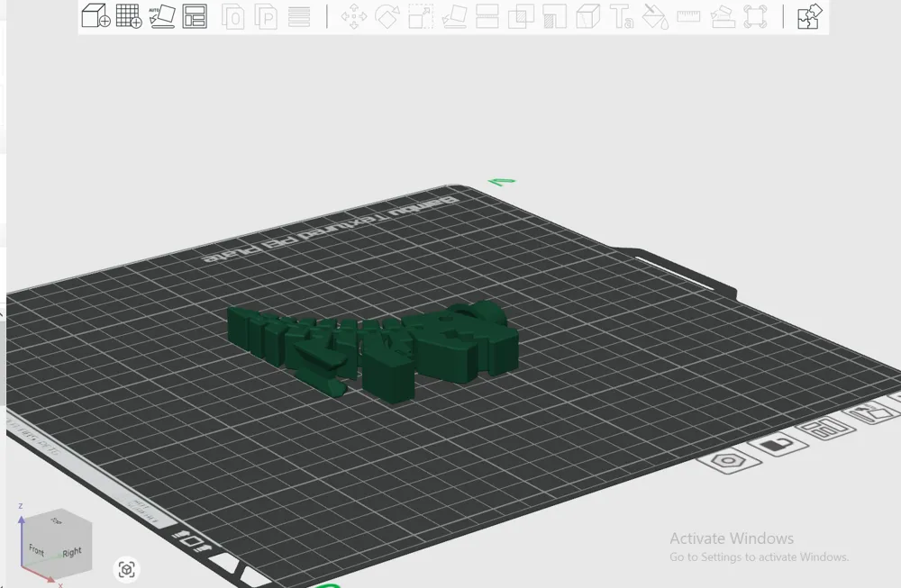
Task: Open the Seam painting cube icon
Action: click(587, 16)
